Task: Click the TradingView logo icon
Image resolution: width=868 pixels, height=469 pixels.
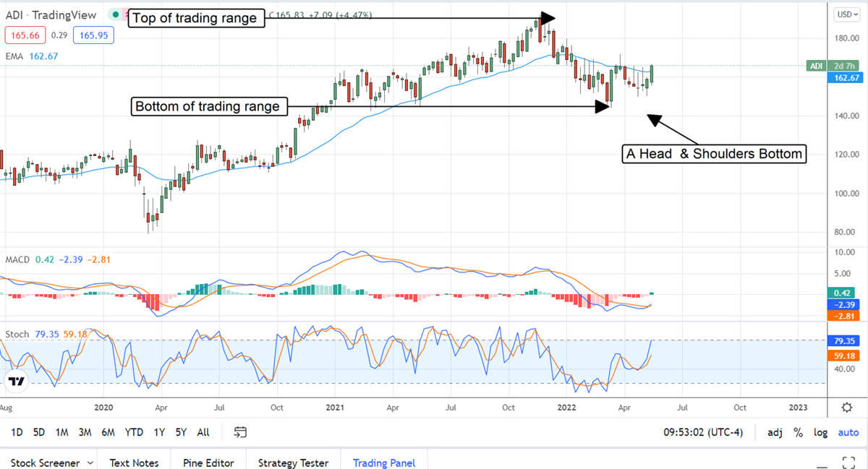Action: 17,382
